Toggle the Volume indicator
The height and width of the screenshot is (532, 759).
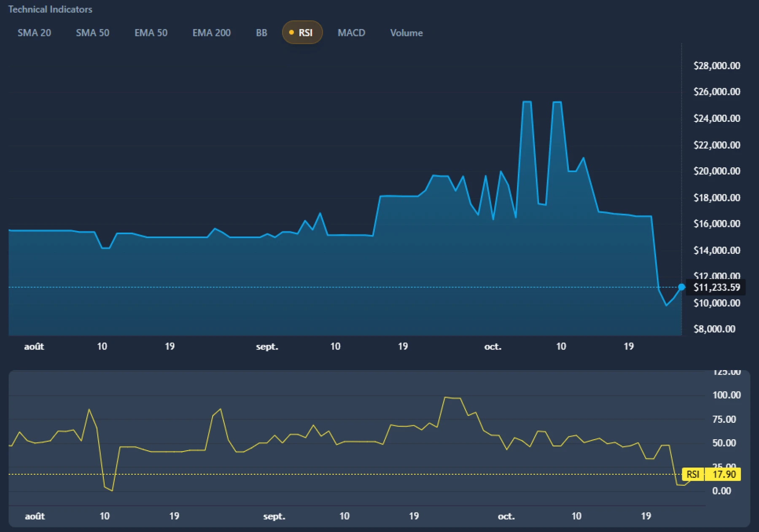tap(406, 33)
